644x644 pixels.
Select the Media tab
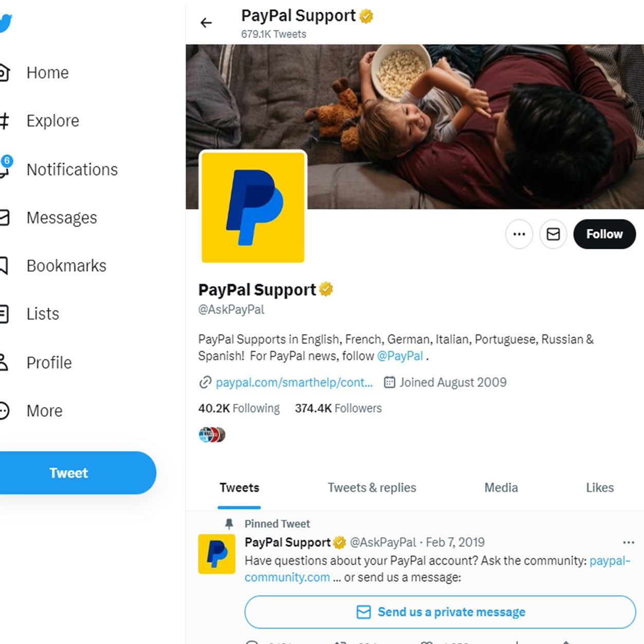pos(501,488)
